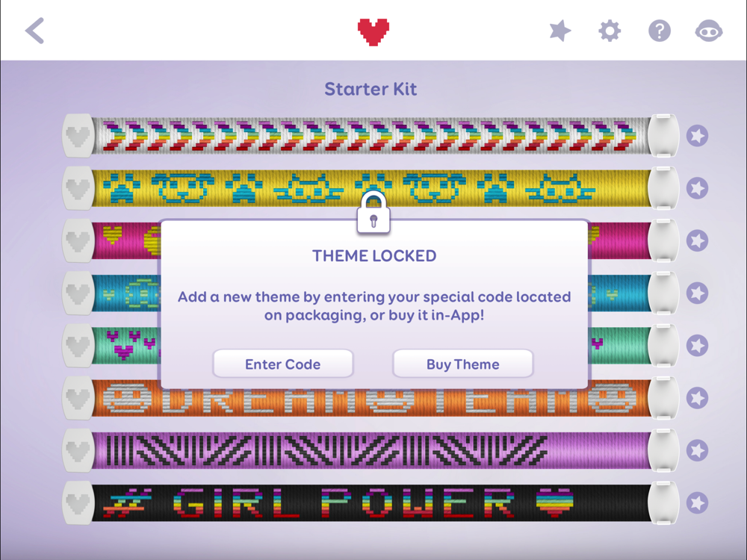Toggle the star beside the Girl Power bracelet

tap(697, 503)
